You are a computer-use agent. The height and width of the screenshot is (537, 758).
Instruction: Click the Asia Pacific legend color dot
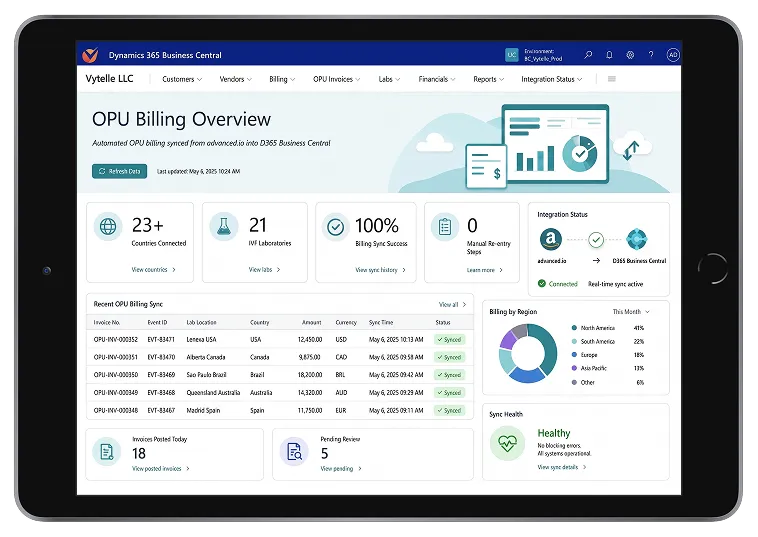click(x=574, y=368)
